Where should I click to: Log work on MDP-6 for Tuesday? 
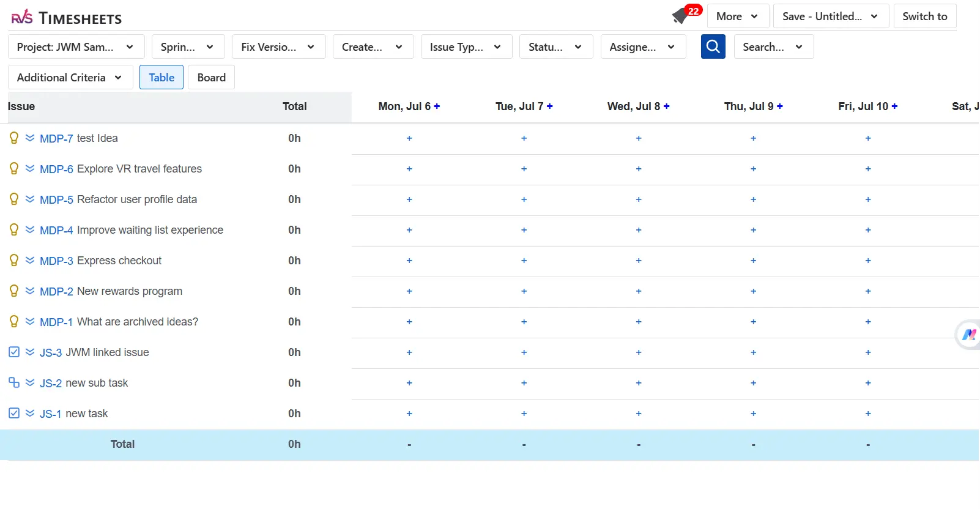[524, 169]
